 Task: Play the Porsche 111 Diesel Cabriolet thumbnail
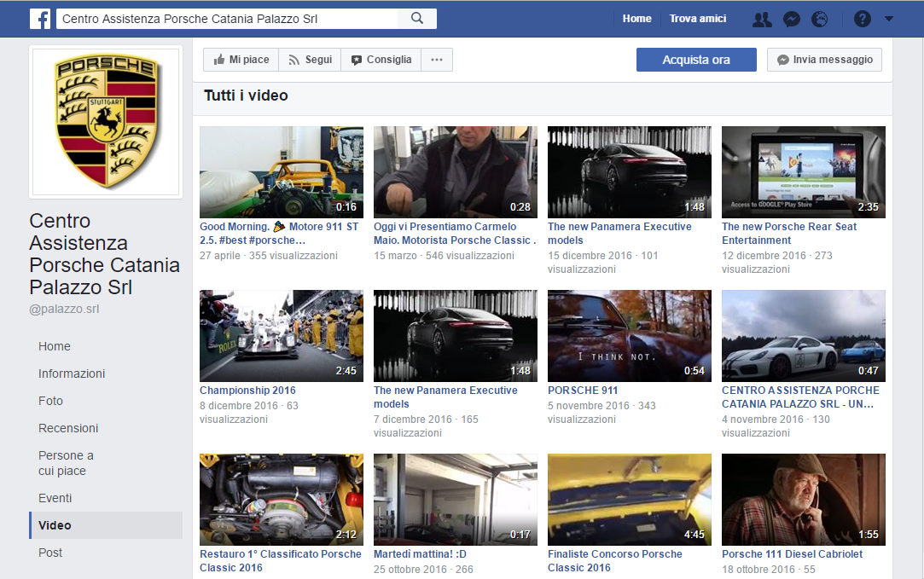coord(804,500)
